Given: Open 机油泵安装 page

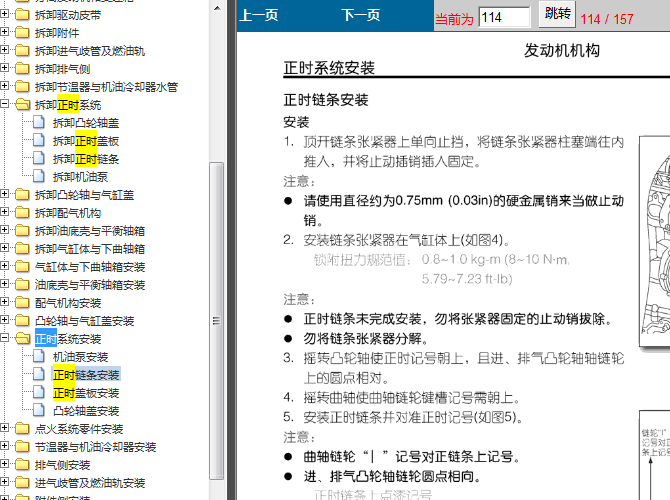Looking at the screenshot, I should click(x=80, y=357).
